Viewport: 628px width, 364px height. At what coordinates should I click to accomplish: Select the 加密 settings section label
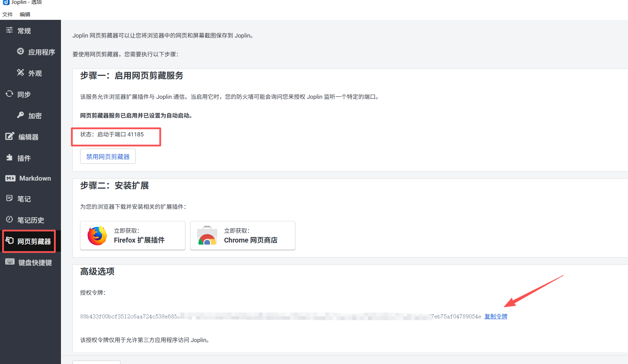[35, 116]
